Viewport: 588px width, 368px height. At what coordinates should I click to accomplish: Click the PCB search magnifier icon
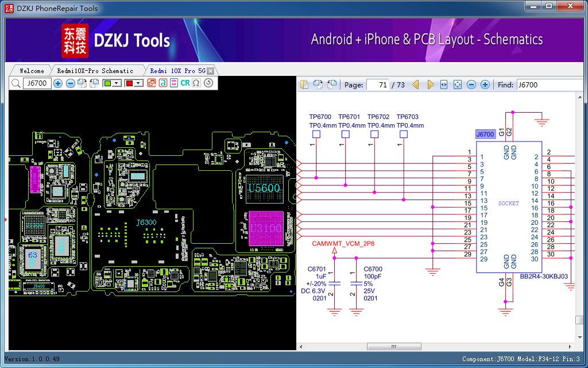[16, 83]
